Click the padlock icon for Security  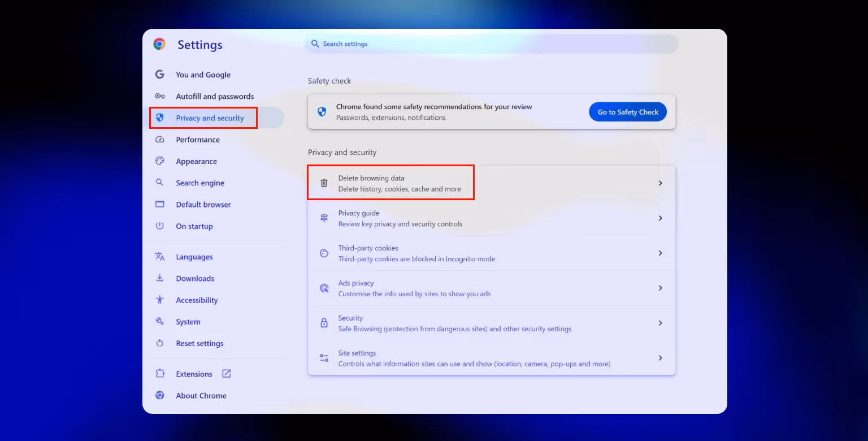324,323
